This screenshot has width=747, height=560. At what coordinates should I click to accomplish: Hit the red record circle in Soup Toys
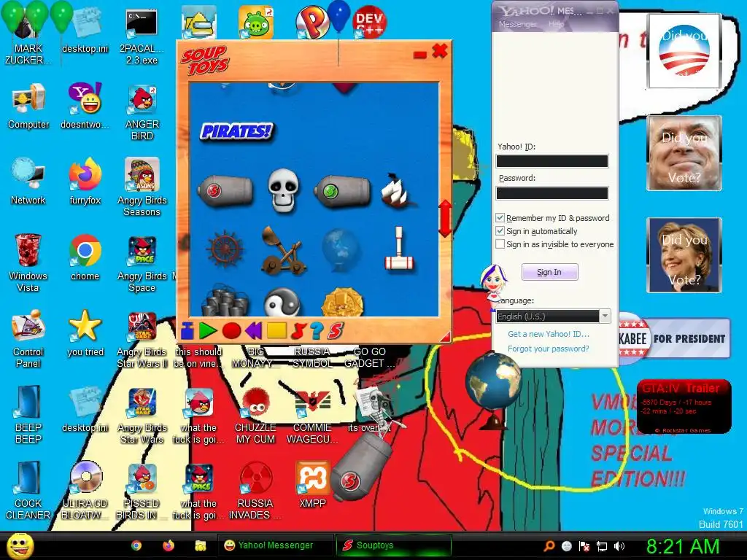click(x=231, y=330)
